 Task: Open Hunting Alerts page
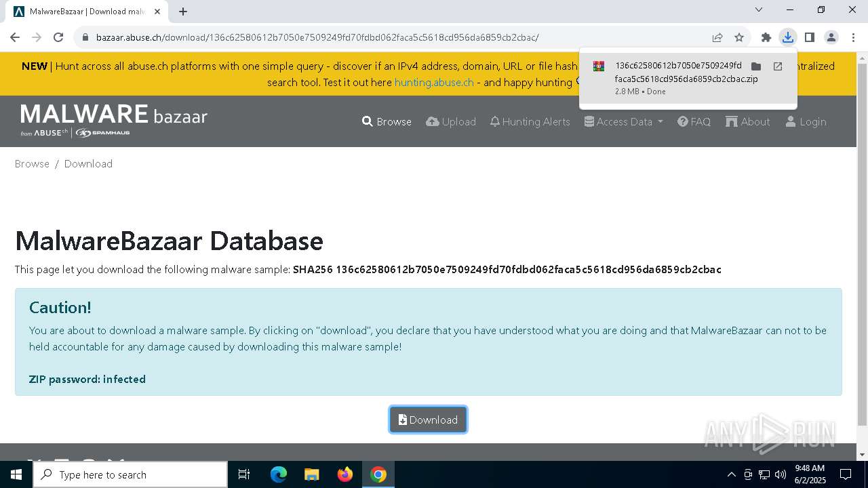pos(530,121)
